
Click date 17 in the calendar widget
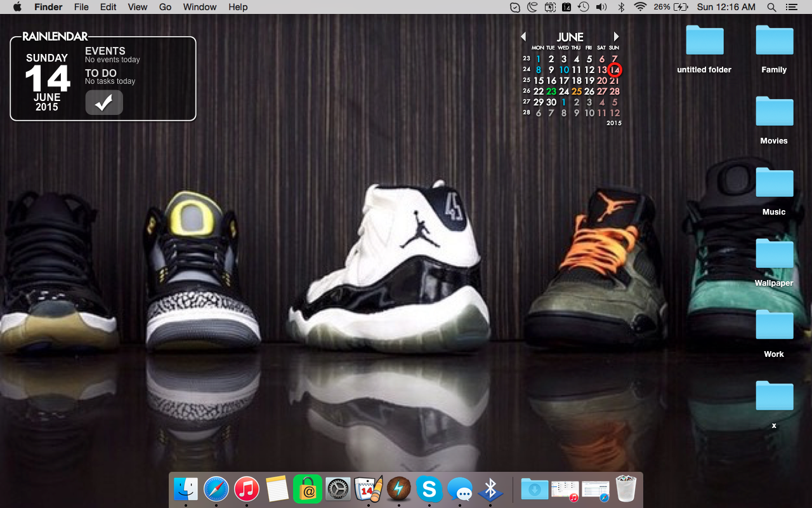pos(564,81)
